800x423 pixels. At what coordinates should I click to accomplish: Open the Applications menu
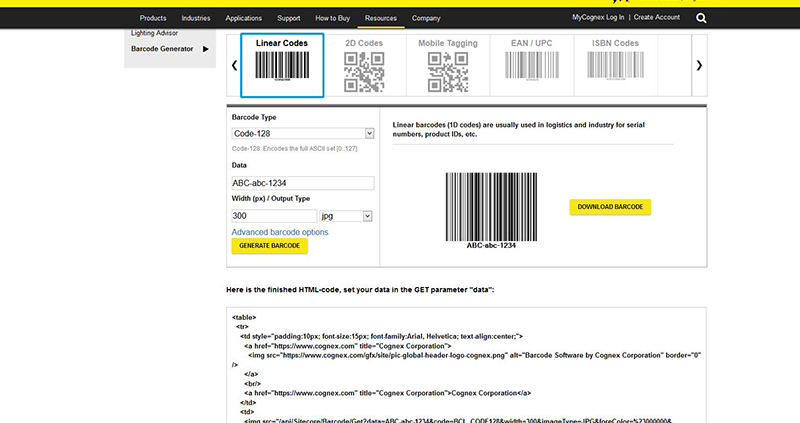coord(243,18)
